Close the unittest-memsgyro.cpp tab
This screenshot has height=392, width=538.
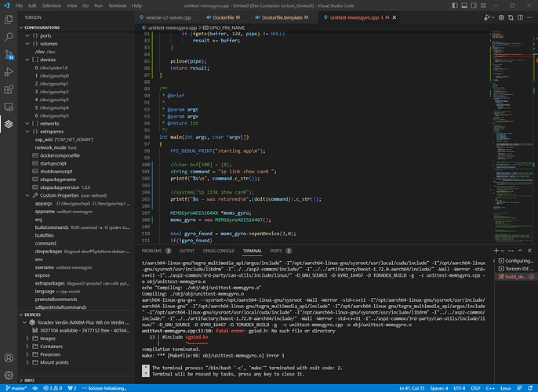[394, 17]
